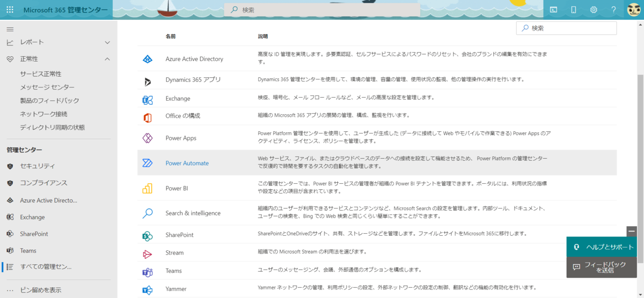
Task: Open the Yammer admin center link
Action: pos(176,289)
